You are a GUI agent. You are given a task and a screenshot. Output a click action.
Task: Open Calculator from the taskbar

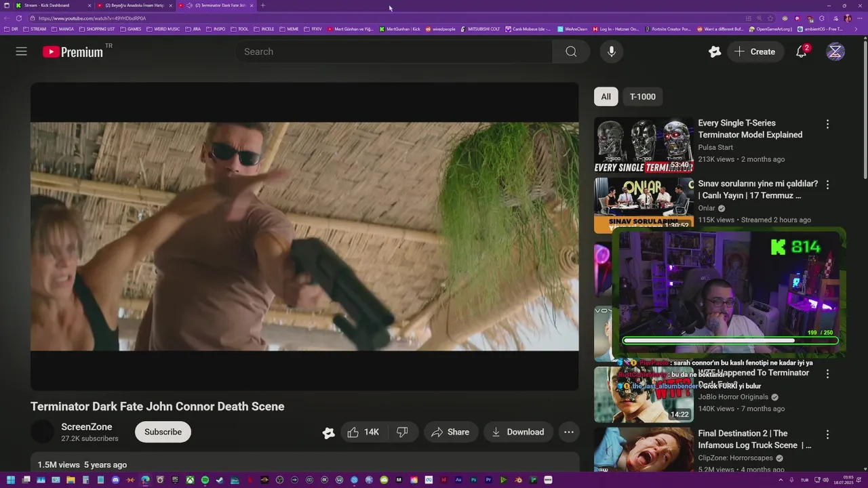click(85, 480)
